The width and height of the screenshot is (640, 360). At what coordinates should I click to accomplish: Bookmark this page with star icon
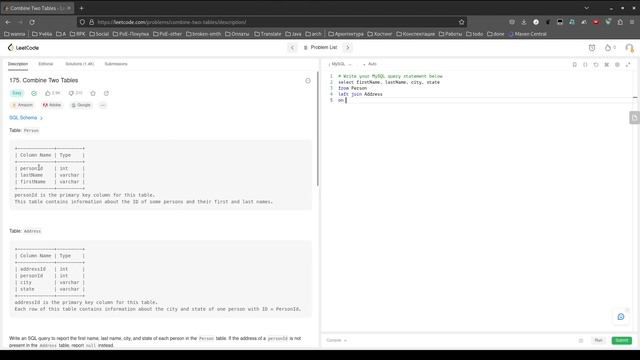(461, 22)
